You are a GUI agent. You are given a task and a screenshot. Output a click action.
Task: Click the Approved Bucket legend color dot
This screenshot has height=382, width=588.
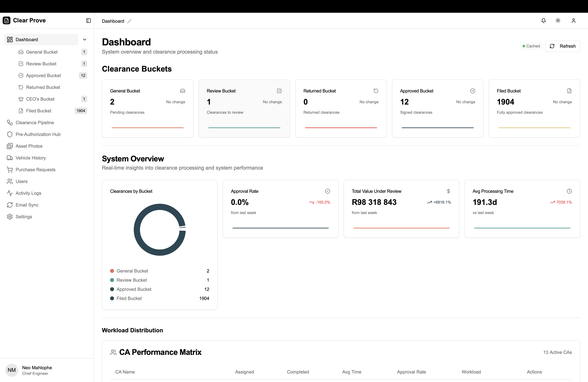coord(112,289)
